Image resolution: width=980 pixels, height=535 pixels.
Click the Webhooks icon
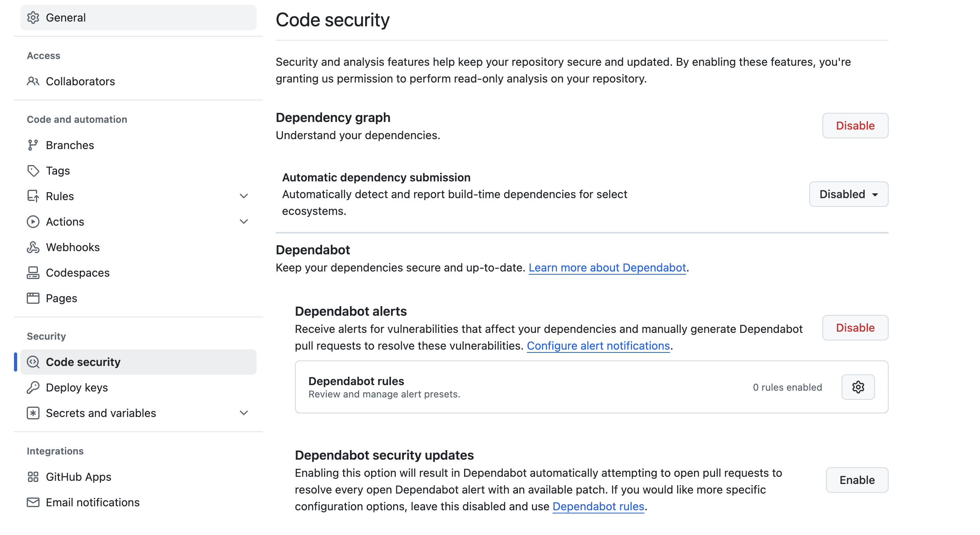click(34, 247)
